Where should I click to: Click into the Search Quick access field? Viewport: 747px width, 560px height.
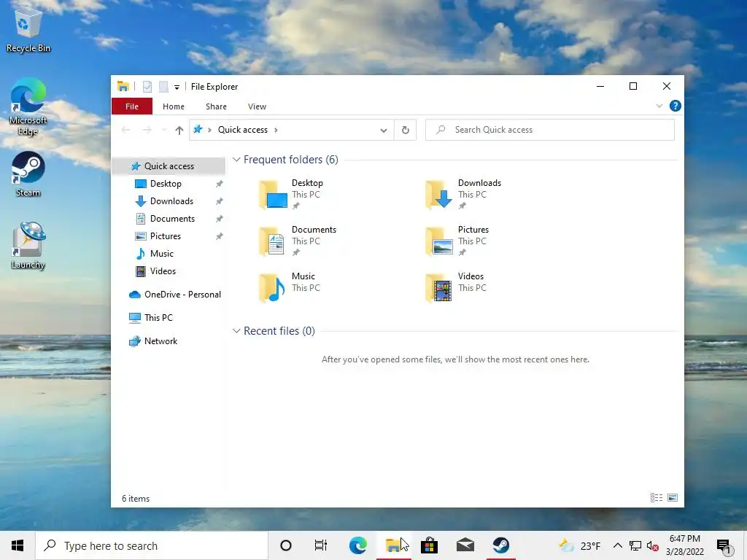pos(550,130)
